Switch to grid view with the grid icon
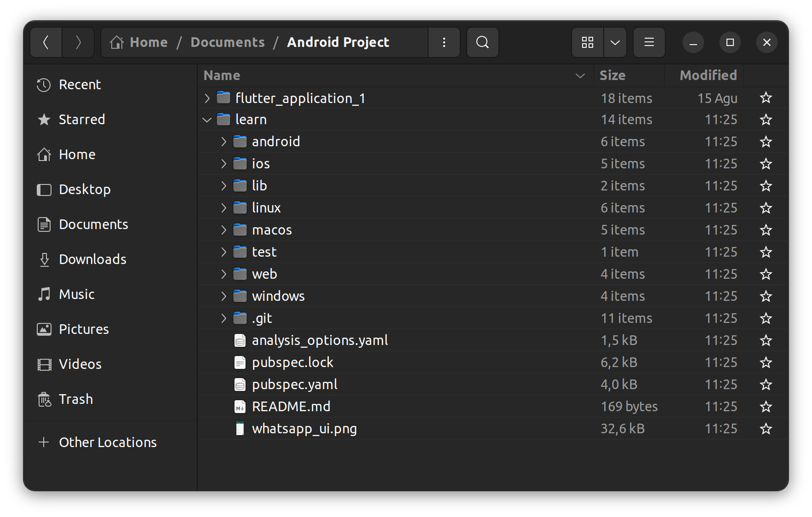 (588, 42)
